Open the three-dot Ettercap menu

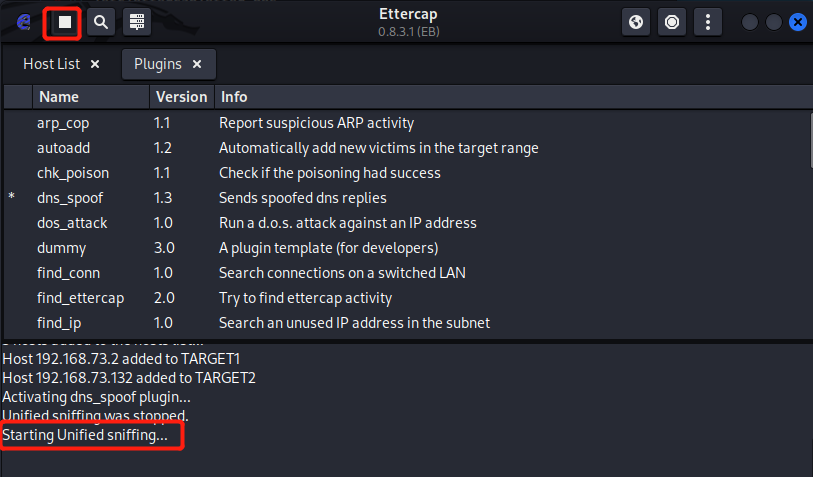708,21
